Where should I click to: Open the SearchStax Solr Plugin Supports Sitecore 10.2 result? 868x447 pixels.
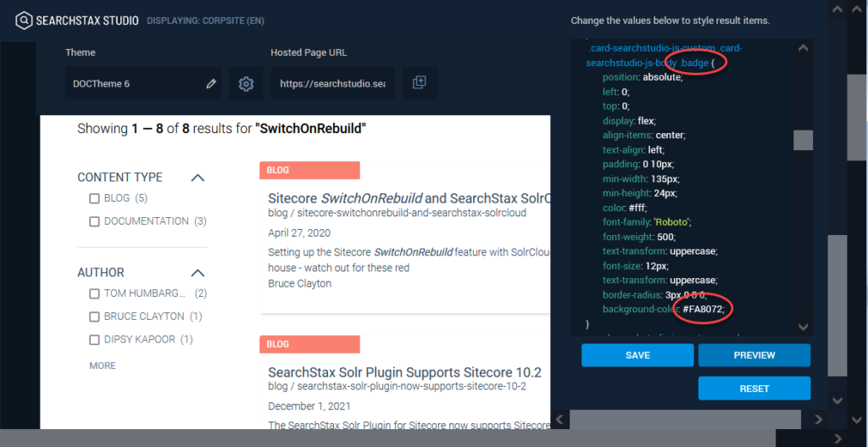pos(404,372)
